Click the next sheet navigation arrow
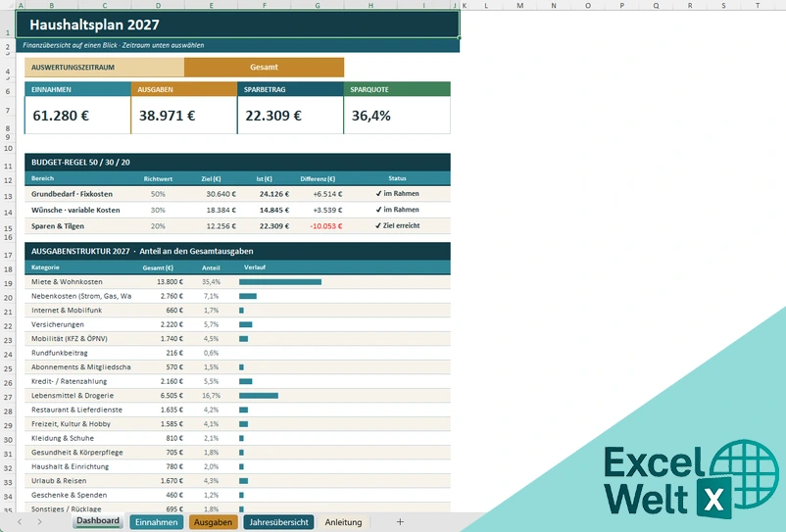Image resolution: width=786 pixels, height=532 pixels. [x=39, y=522]
